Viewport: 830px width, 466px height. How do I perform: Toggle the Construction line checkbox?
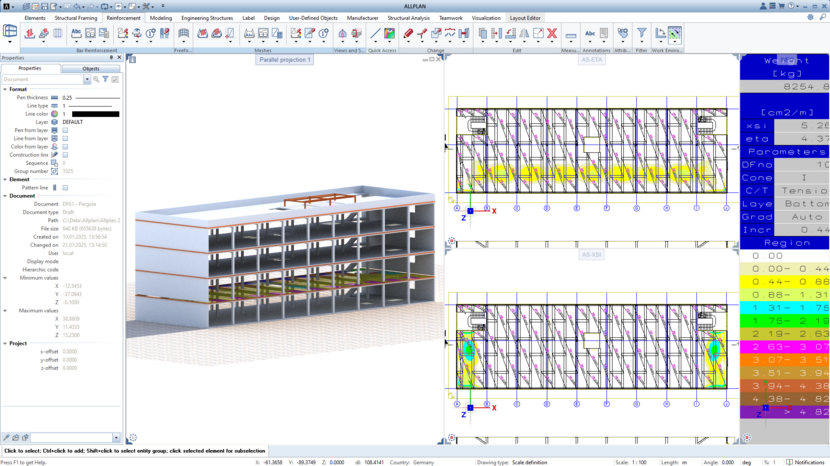[65, 155]
